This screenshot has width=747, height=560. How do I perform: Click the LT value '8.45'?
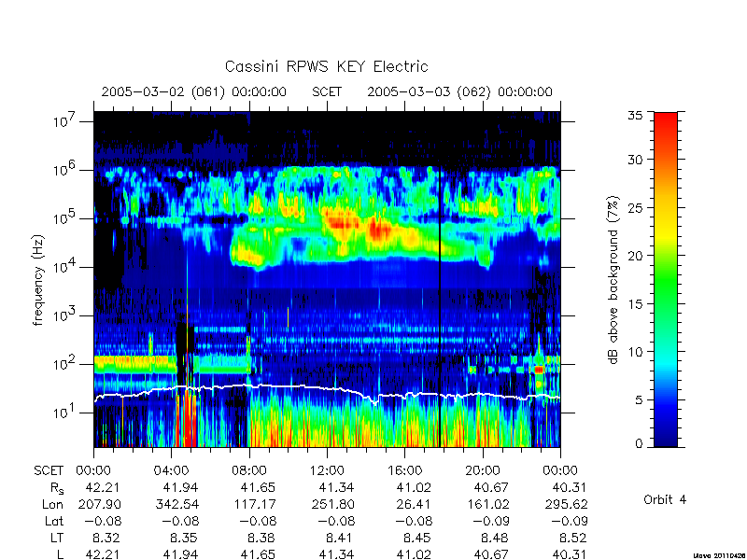pyautogui.click(x=416, y=539)
